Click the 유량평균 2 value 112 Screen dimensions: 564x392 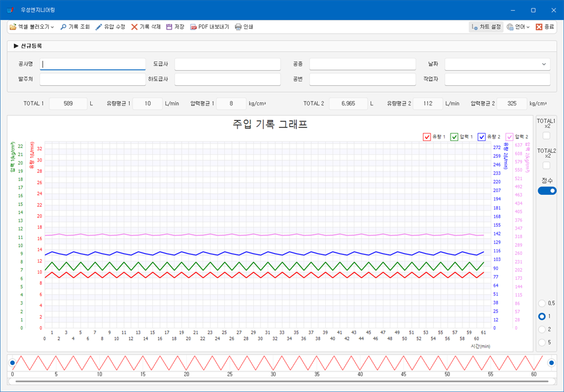coord(427,103)
